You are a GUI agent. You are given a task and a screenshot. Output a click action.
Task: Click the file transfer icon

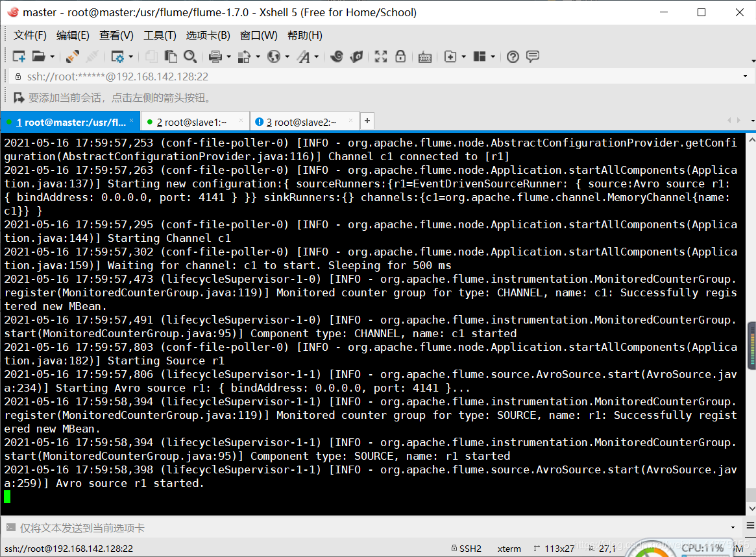[x=245, y=57]
